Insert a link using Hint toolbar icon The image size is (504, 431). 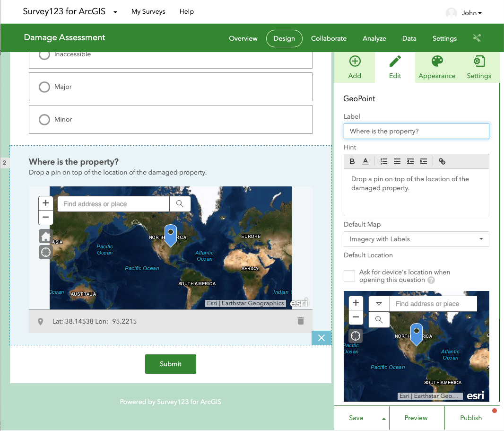click(442, 161)
